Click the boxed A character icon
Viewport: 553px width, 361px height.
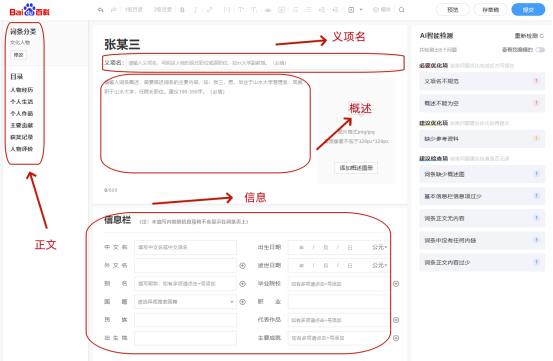coord(281,10)
